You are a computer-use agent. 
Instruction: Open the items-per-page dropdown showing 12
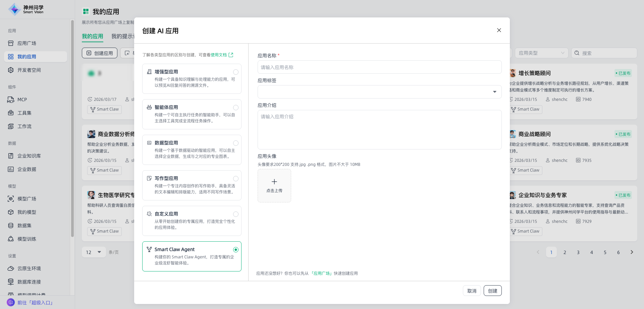[94, 252]
